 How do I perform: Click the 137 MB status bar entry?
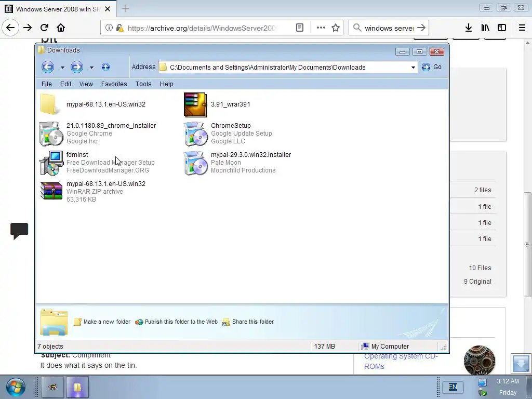(x=324, y=347)
